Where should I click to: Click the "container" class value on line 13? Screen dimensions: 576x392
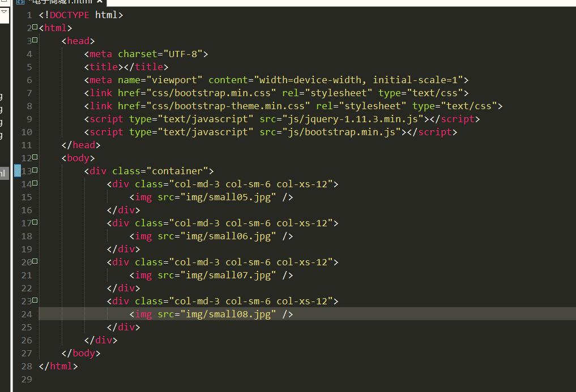177,171
